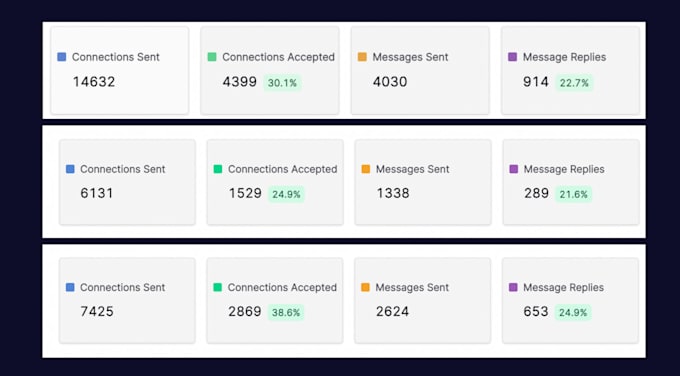Select the 21.6% badge next to 289
The height and width of the screenshot is (376, 680).
[573, 194]
